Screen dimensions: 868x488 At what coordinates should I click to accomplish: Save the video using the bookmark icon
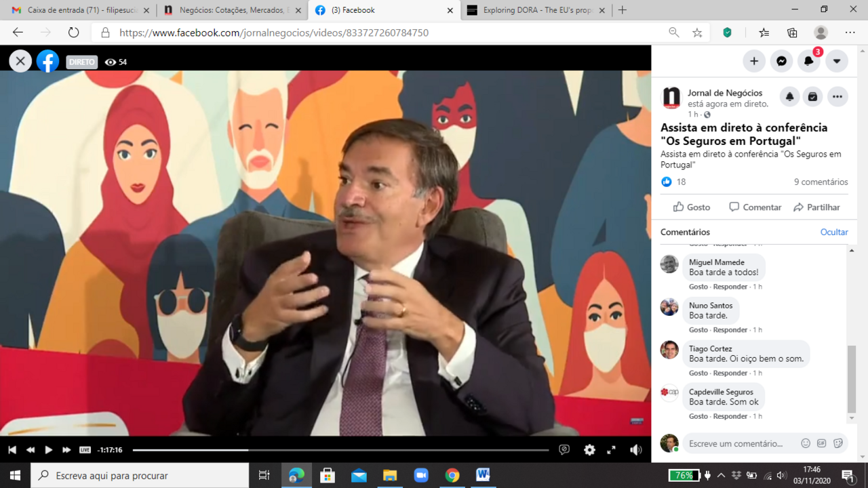812,97
